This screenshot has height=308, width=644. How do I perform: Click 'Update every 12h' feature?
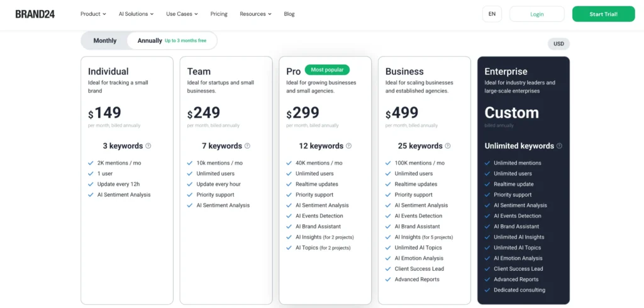pyautogui.click(x=118, y=184)
